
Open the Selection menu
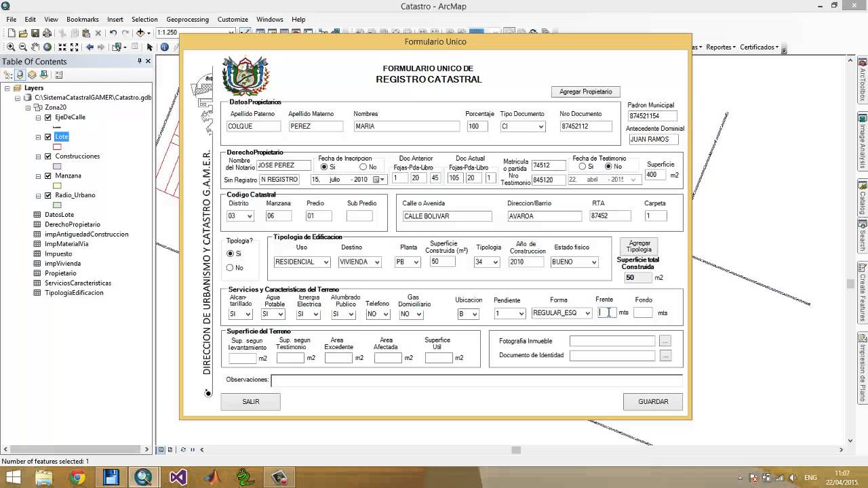(144, 19)
